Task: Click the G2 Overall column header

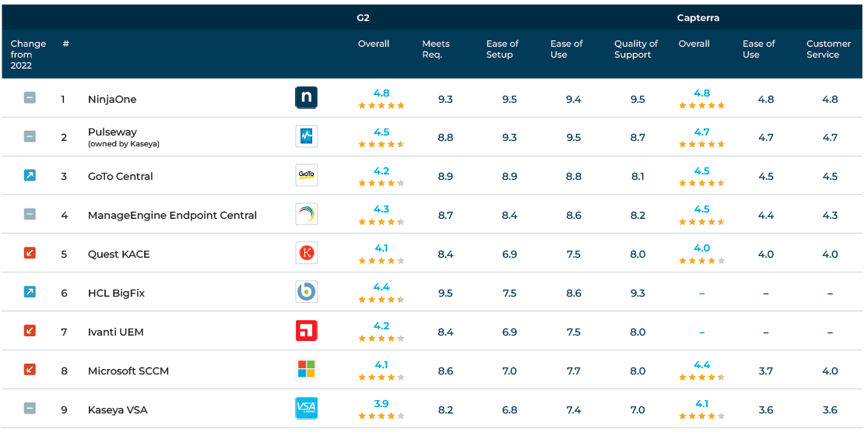Action: coord(374,44)
